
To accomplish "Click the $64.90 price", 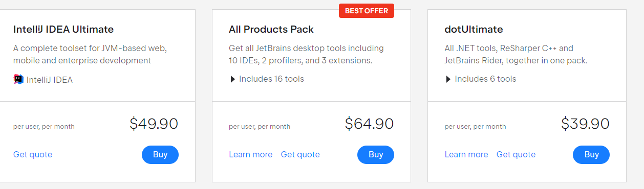I will 369,124.
